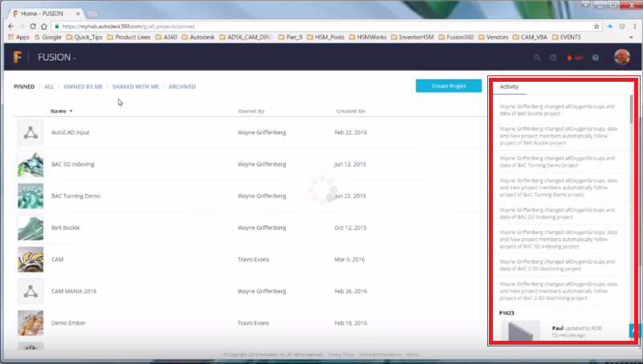
Task: Open Autodesk bookmark folder
Action: tap(198, 37)
